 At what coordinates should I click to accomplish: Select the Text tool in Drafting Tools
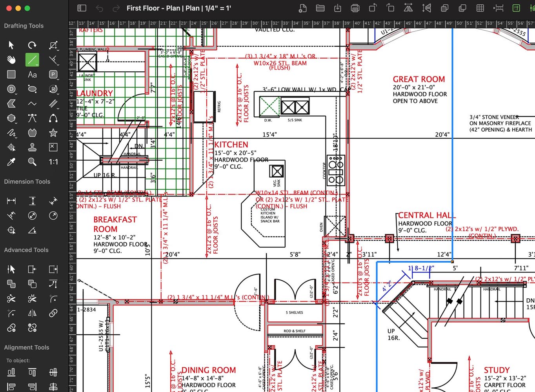tap(32, 74)
